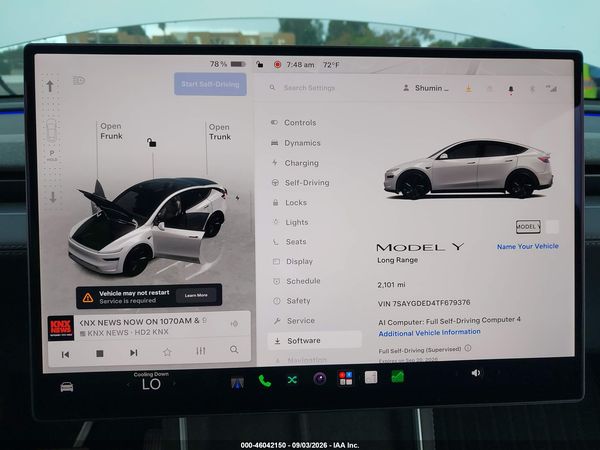Tap the lock icon in status bar

[x=259, y=64]
